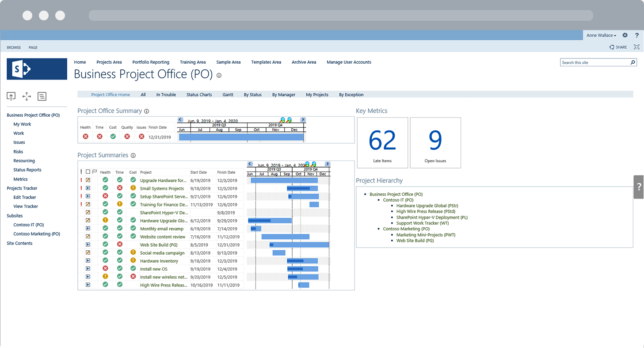
Task: Check the select-all checkbox in Project Summaries header
Action: [x=88, y=172]
